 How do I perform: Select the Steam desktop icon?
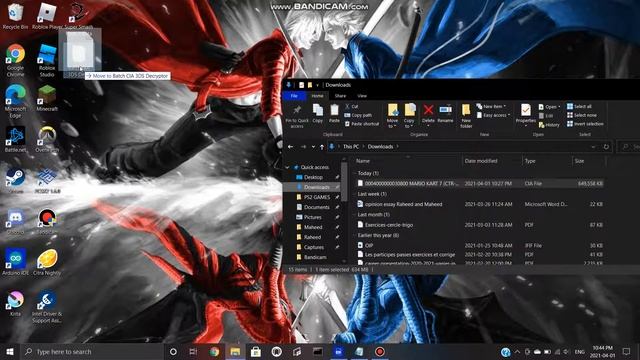click(x=16, y=181)
